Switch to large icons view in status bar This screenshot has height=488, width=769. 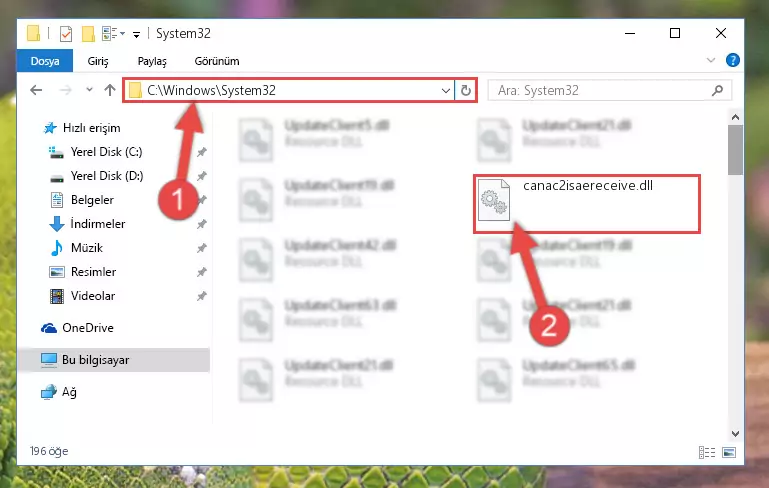(x=729, y=452)
